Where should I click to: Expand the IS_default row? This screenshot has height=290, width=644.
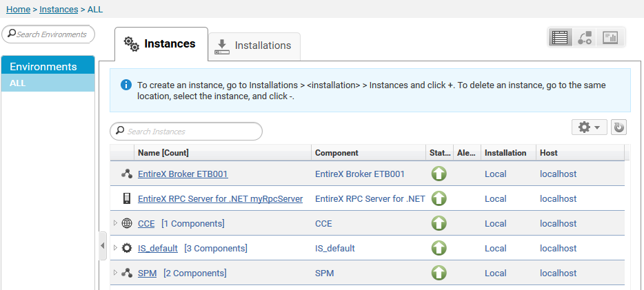[x=115, y=248]
